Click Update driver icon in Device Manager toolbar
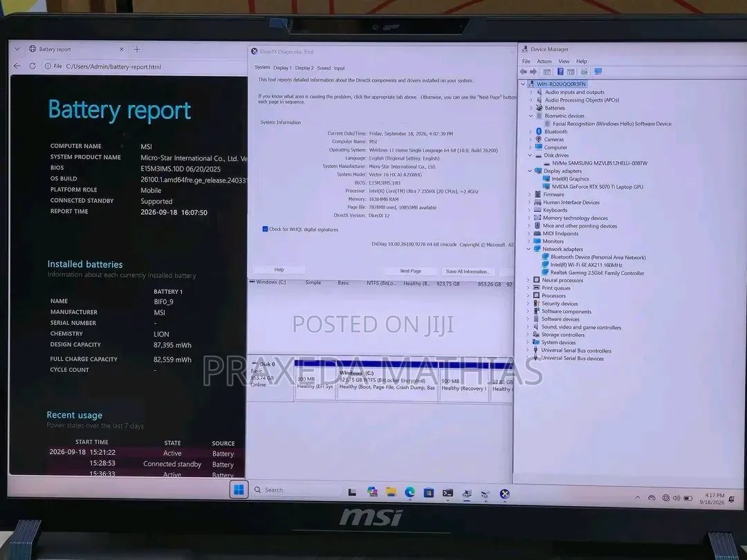747x560 pixels. coord(584,72)
